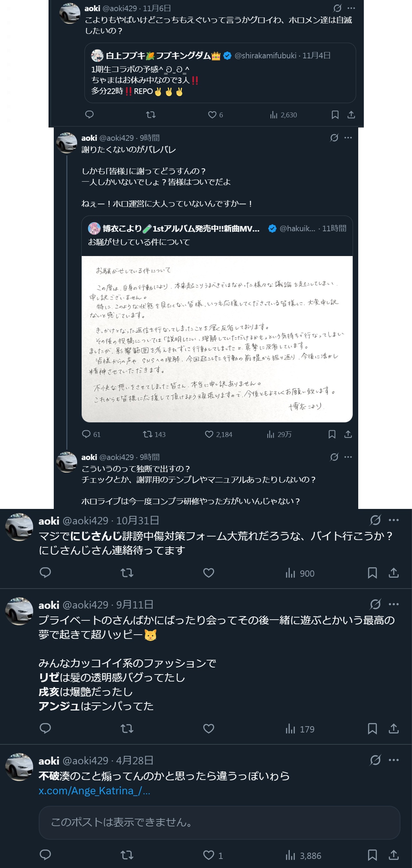Open the x.com/Ange_Katrina_ link
This screenshot has width=412, height=868.
94,791
